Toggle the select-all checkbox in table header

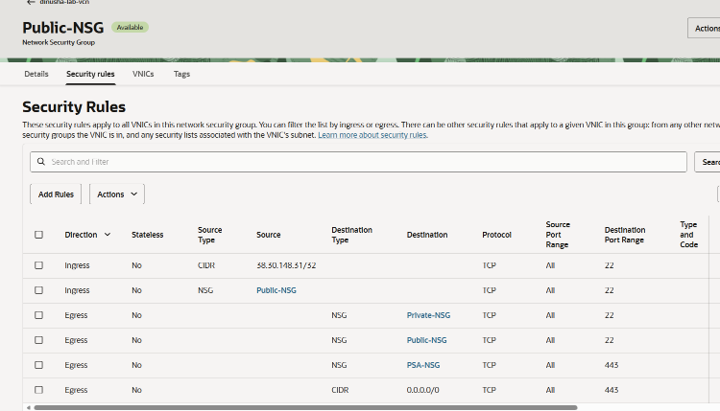click(x=39, y=235)
